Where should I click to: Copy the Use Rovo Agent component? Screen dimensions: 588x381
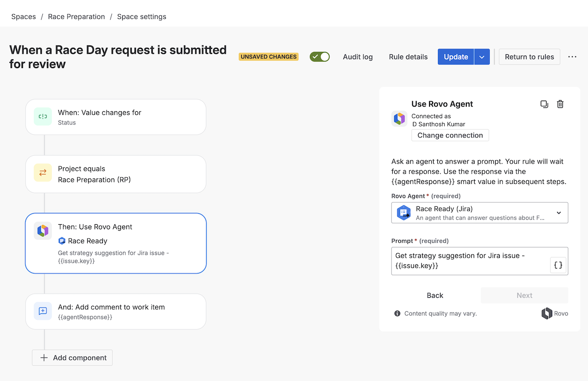pos(544,104)
